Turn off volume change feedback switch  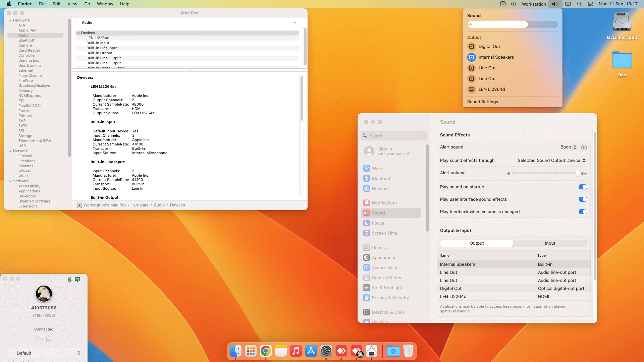pos(583,212)
